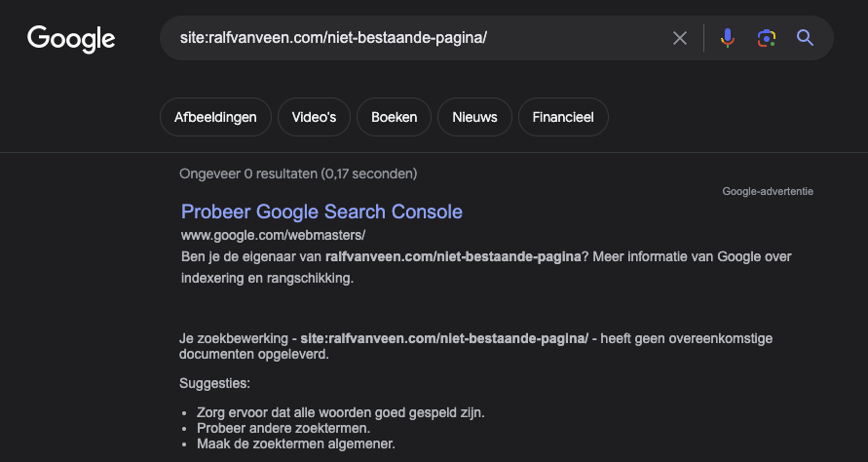Open the Boeken results filter
Image resolution: width=868 pixels, height=462 pixels.
click(x=394, y=117)
